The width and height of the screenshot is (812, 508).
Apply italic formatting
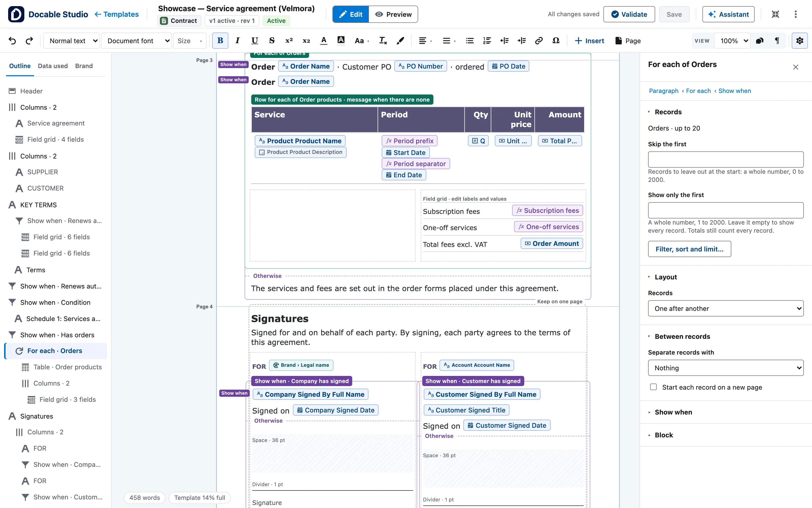coord(238,41)
